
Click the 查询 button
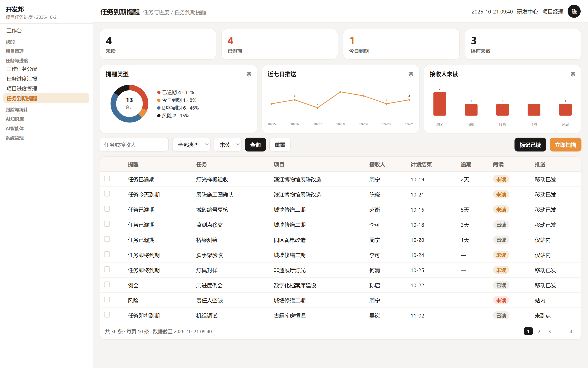click(255, 145)
